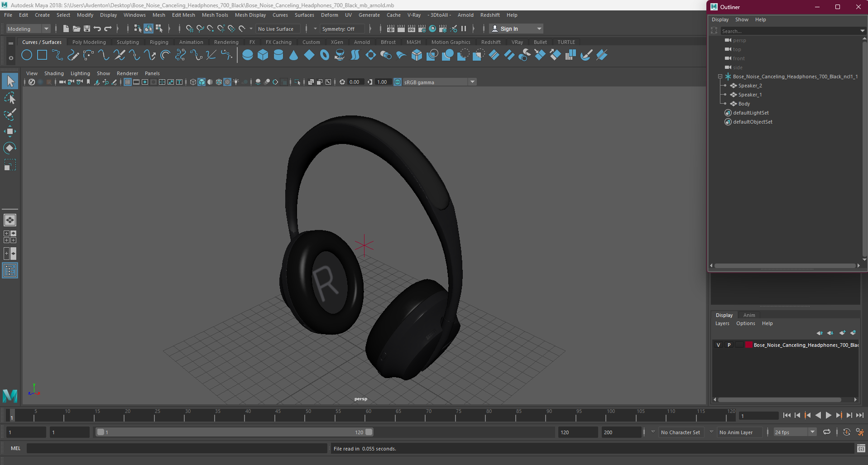Activate the Move tool
Screen dimensions: 868x465
10,131
